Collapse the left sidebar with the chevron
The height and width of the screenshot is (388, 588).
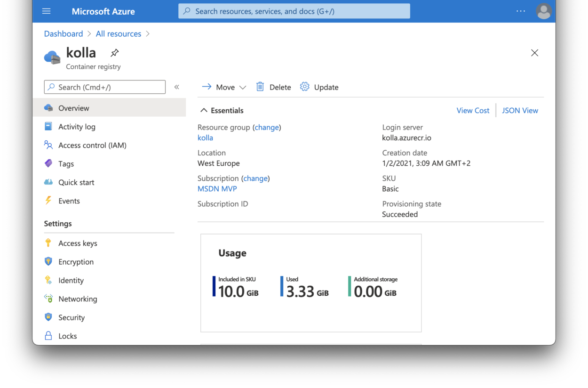tap(177, 87)
